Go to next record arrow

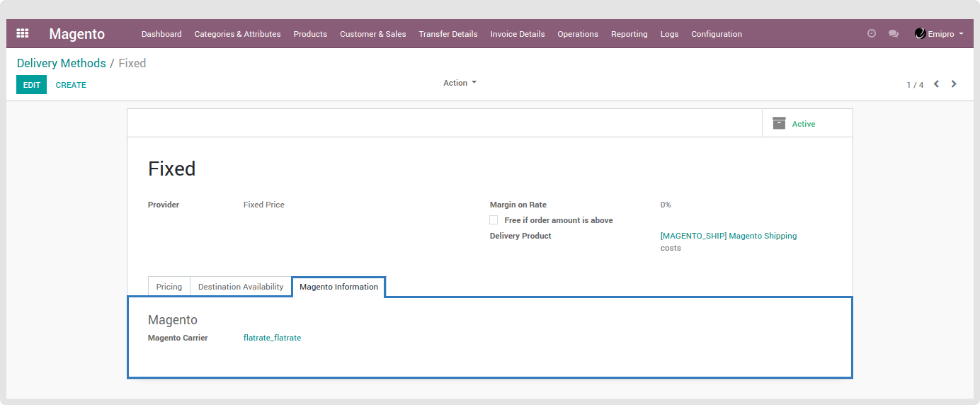click(954, 84)
